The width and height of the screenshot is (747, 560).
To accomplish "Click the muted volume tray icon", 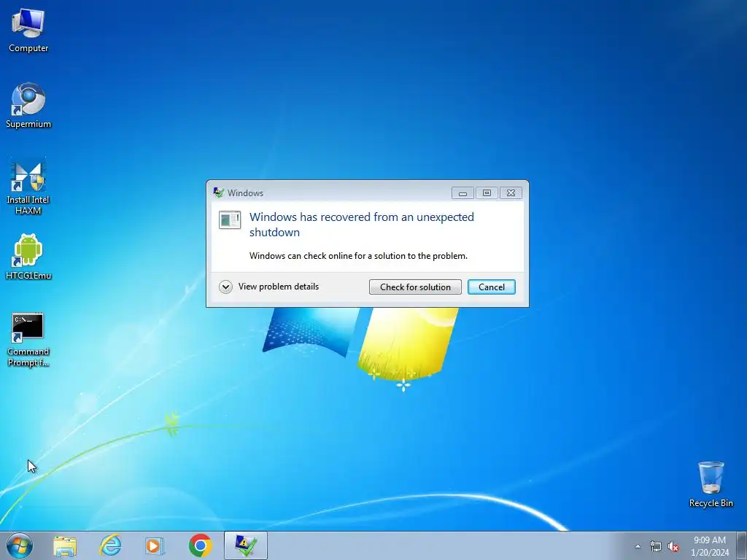I will click(x=673, y=547).
